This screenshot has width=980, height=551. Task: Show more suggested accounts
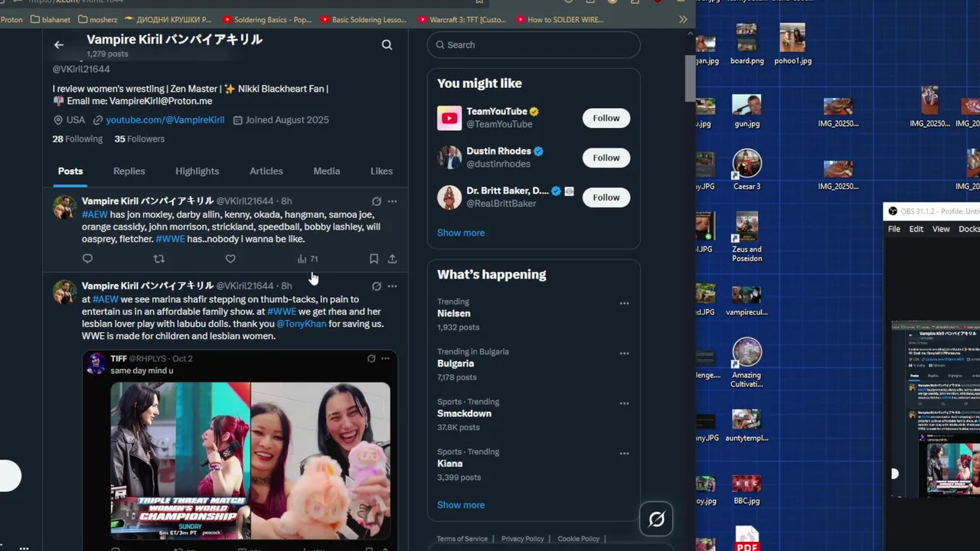point(461,233)
